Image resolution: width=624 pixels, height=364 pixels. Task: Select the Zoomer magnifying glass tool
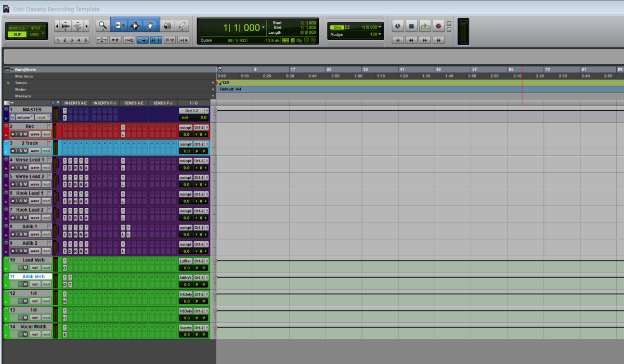click(x=102, y=25)
